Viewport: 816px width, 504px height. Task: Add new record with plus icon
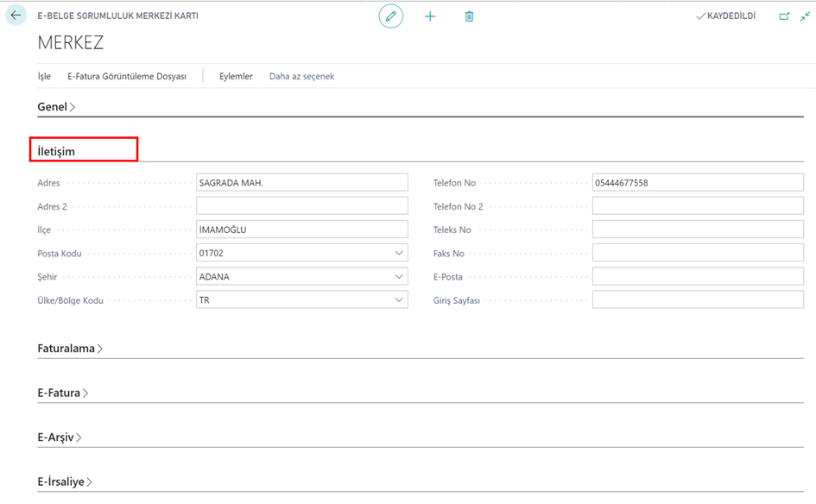click(x=430, y=16)
